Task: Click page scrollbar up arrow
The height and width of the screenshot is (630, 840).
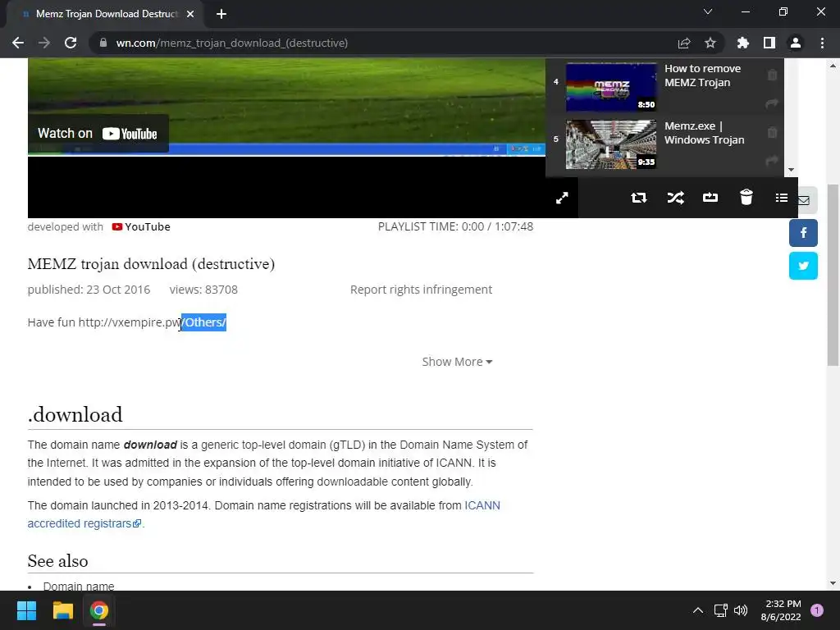Action: 833,66
